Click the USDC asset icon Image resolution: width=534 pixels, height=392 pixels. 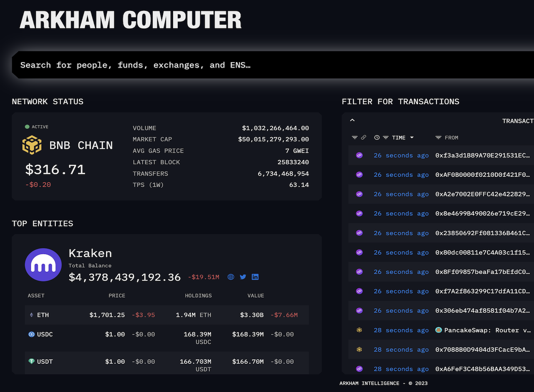(31, 334)
